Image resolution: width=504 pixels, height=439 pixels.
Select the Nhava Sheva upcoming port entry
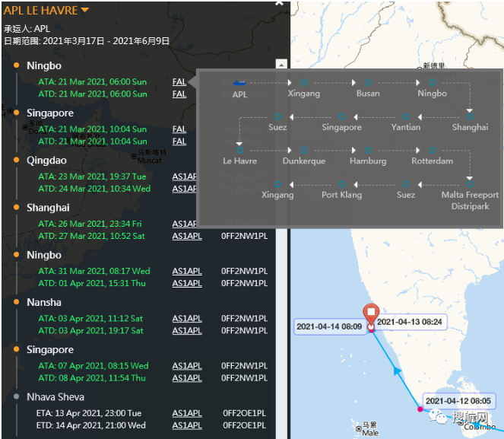tap(55, 397)
